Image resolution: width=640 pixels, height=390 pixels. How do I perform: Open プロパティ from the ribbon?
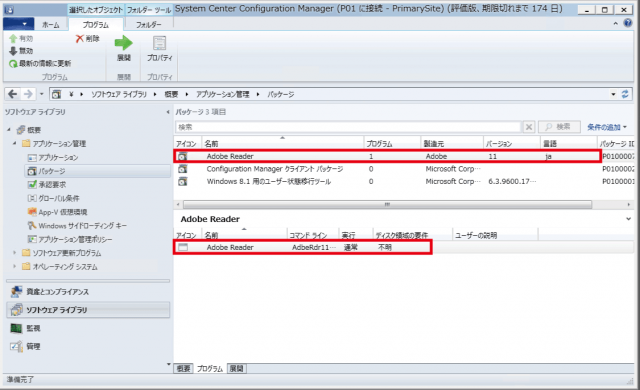pos(160,49)
